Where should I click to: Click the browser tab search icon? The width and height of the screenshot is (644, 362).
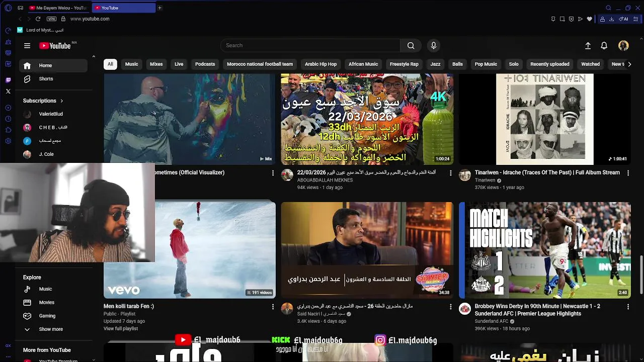[608, 8]
